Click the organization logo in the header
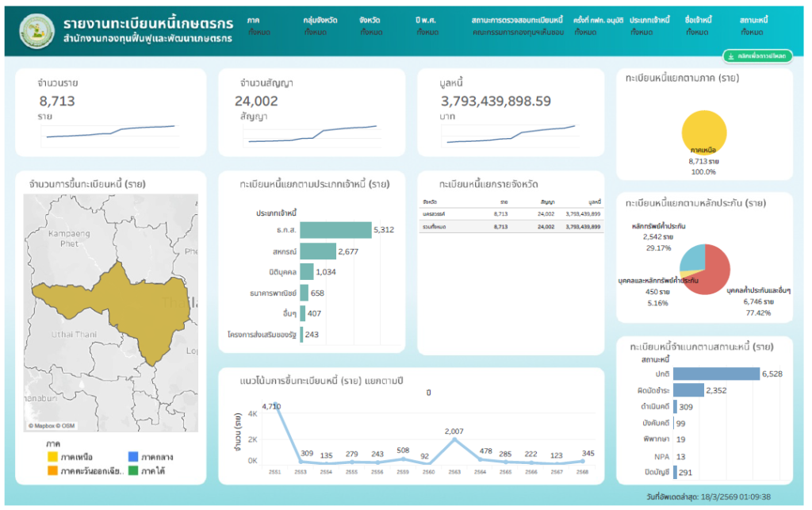This screenshot has height=510, width=812. pos(33,29)
